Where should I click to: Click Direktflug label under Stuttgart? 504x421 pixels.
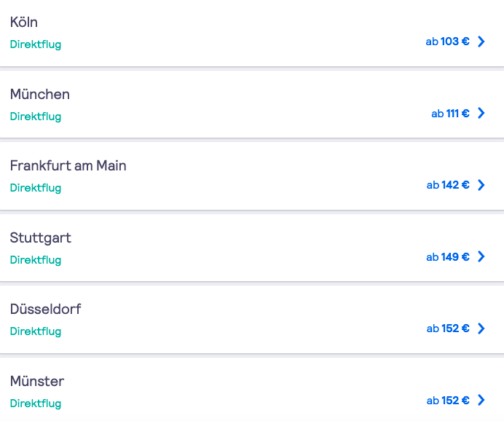pyautogui.click(x=36, y=260)
